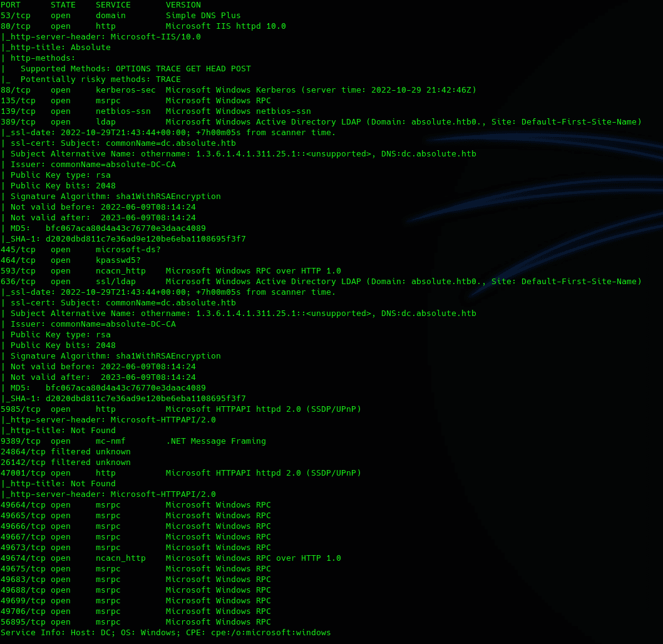Click the 26142/tcp filtered row
This screenshot has height=644, width=663.
[66, 463]
